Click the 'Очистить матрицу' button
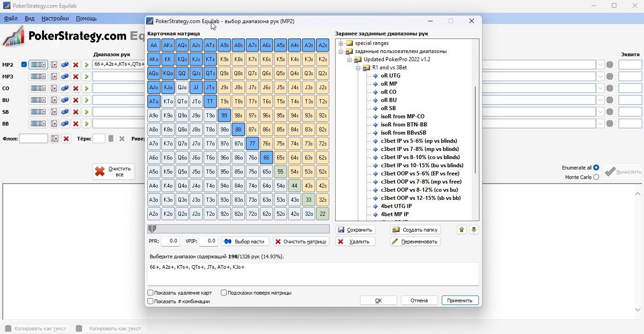The width and height of the screenshot is (644, 334). (x=301, y=242)
